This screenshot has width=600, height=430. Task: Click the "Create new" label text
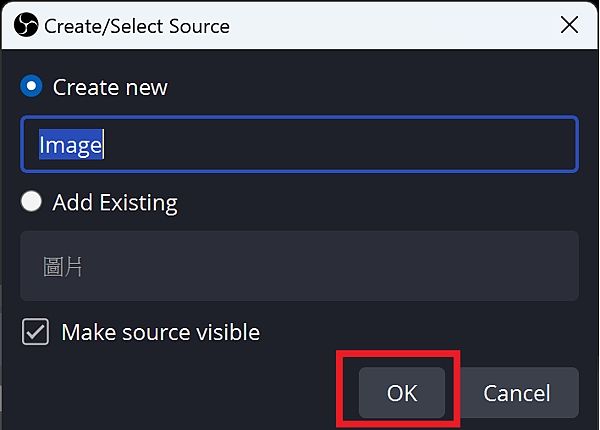[110, 87]
